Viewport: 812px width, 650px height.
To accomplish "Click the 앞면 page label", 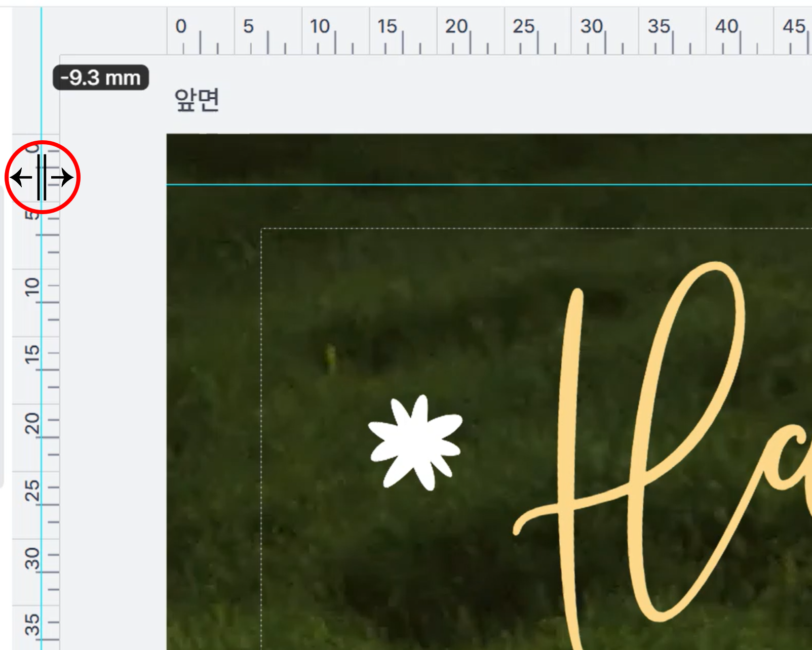I will [x=197, y=100].
